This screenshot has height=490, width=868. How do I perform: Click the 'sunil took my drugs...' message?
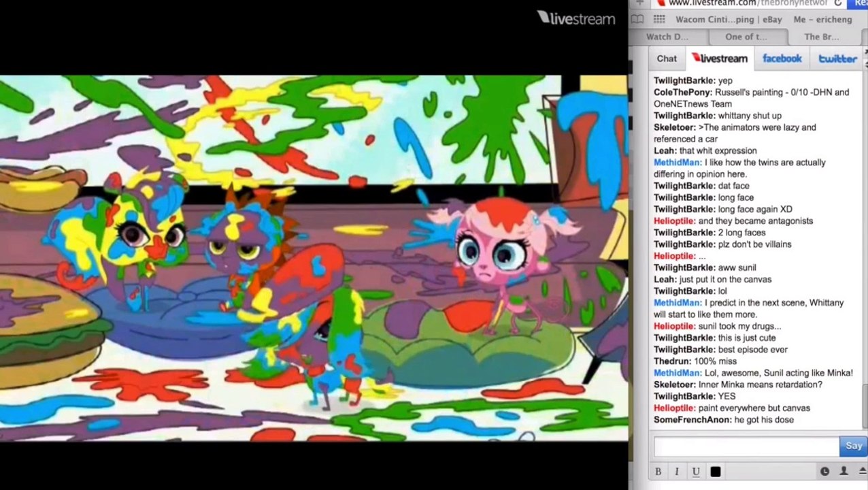(739, 327)
